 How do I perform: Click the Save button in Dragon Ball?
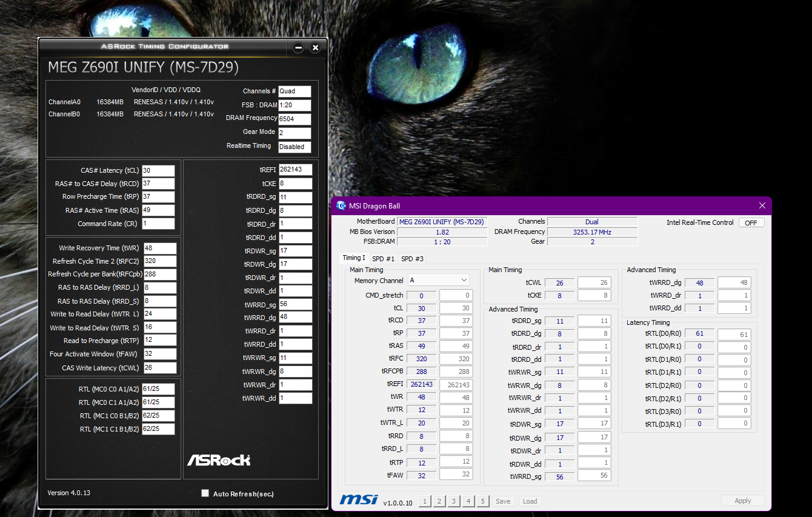point(503,501)
